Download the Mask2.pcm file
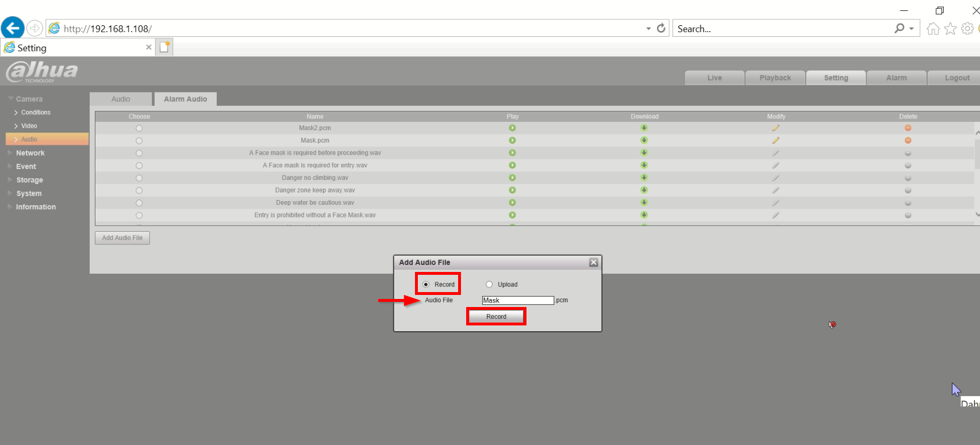 click(x=644, y=128)
